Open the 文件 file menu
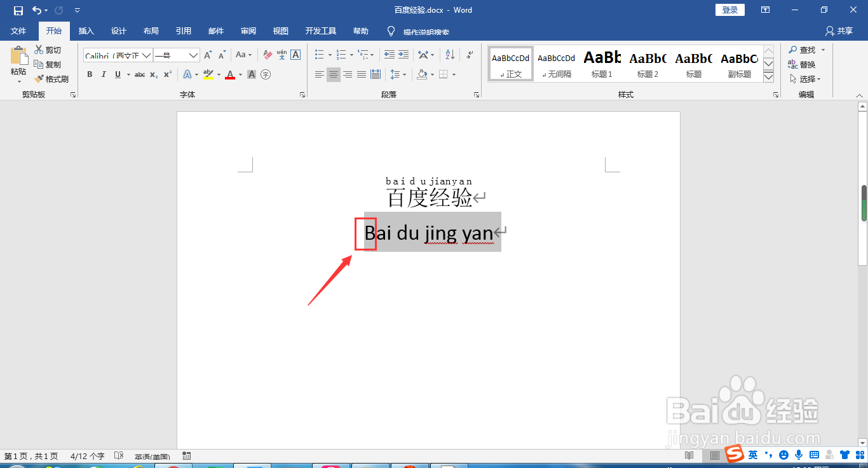The image size is (868, 468). point(18,31)
